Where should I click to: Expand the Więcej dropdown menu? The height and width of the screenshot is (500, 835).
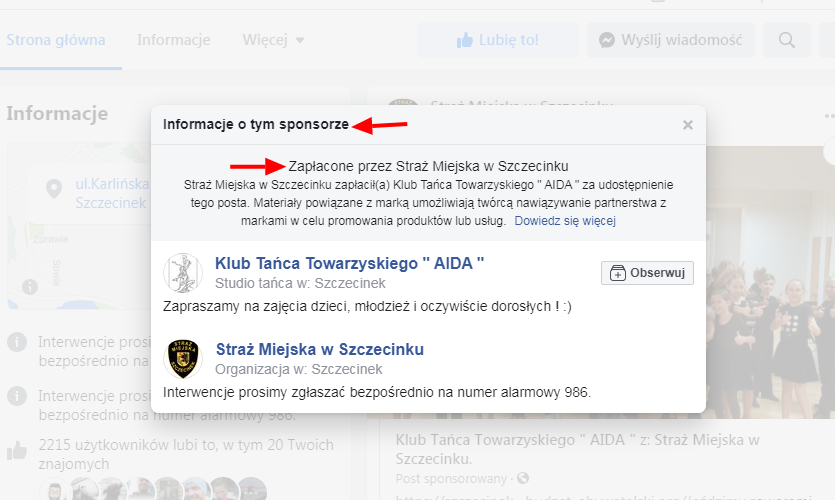tap(274, 41)
